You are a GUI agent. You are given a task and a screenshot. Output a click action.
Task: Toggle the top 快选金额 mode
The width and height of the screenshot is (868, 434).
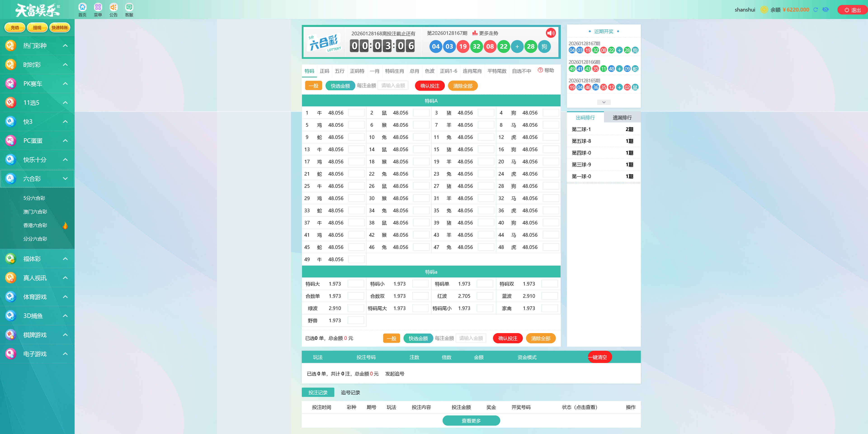pos(340,86)
